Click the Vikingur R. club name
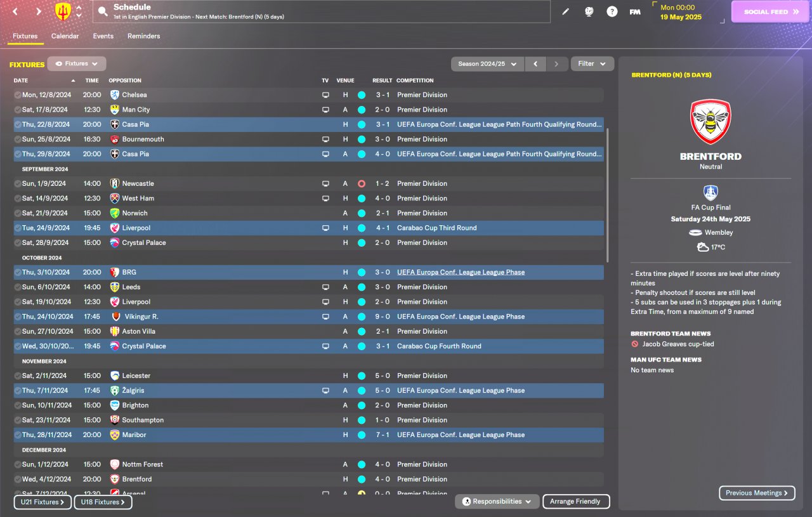The width and height of the screenshot is (812, 517). pyautogui.click(x=141, y=317)
